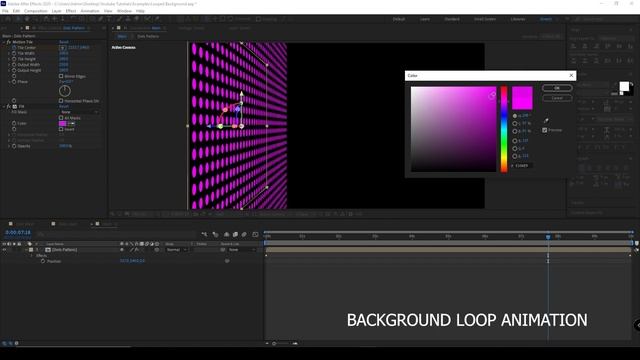Select the G (green) radio button
This screenshot has width=640, height=360.
pyautogui.click(x=515, y=149)
